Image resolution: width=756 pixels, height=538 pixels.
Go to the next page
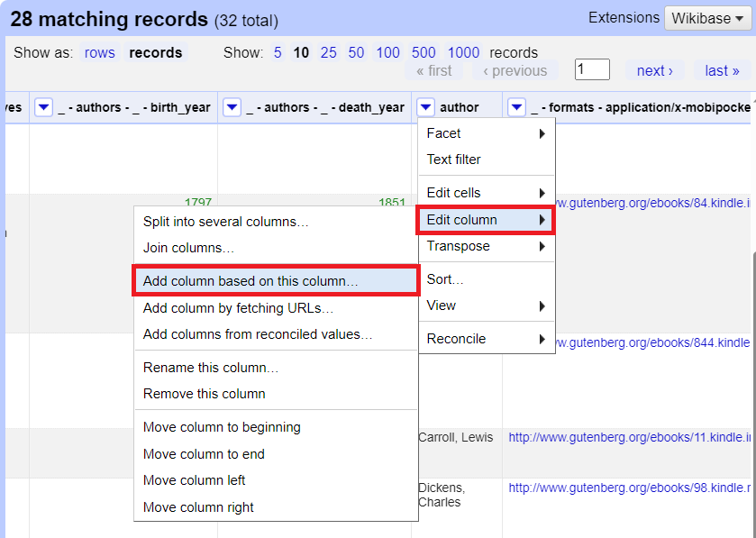click(654, 70)
